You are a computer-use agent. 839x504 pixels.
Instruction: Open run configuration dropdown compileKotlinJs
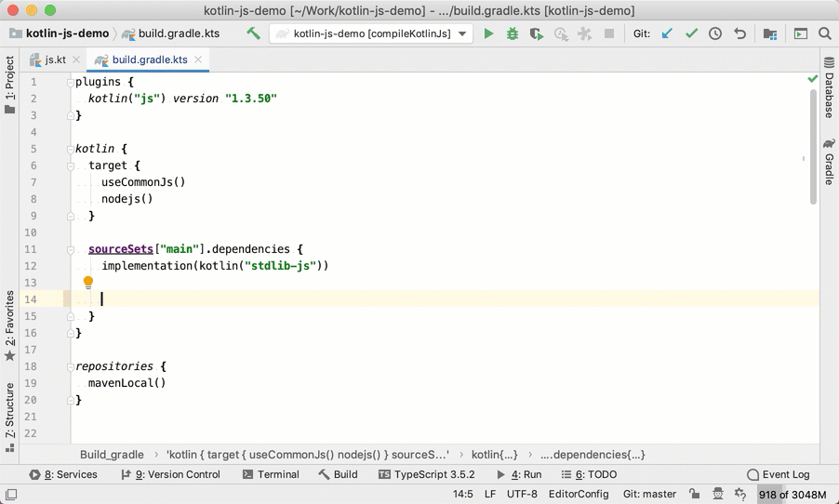[371, 33]
